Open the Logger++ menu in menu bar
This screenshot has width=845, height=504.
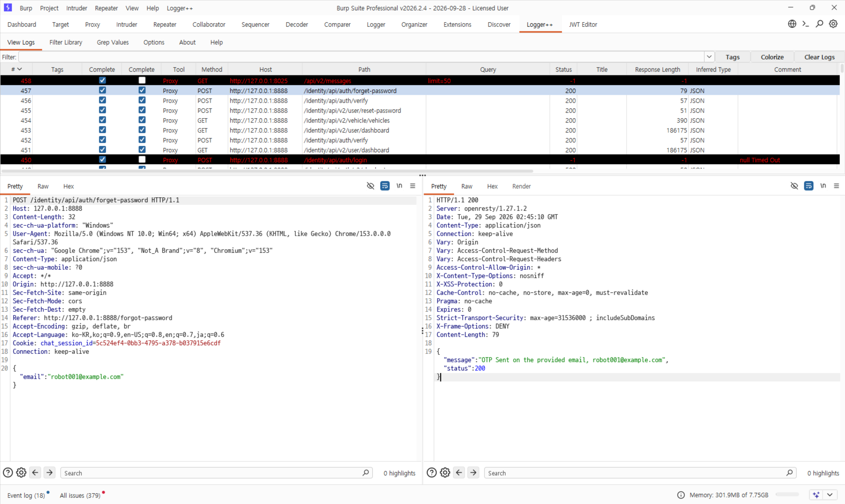(x=179, y=8)
